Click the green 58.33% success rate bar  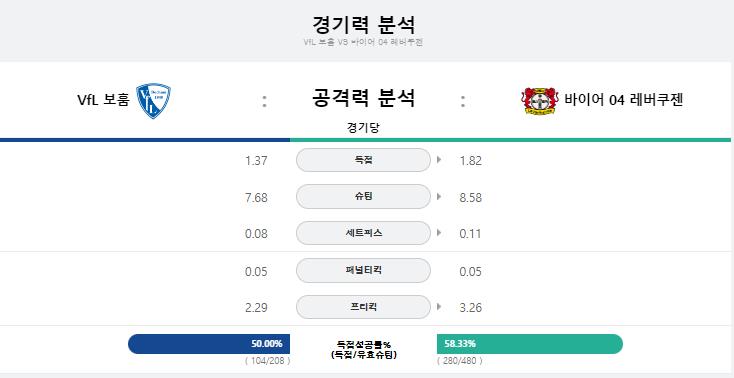click(530, 344)
